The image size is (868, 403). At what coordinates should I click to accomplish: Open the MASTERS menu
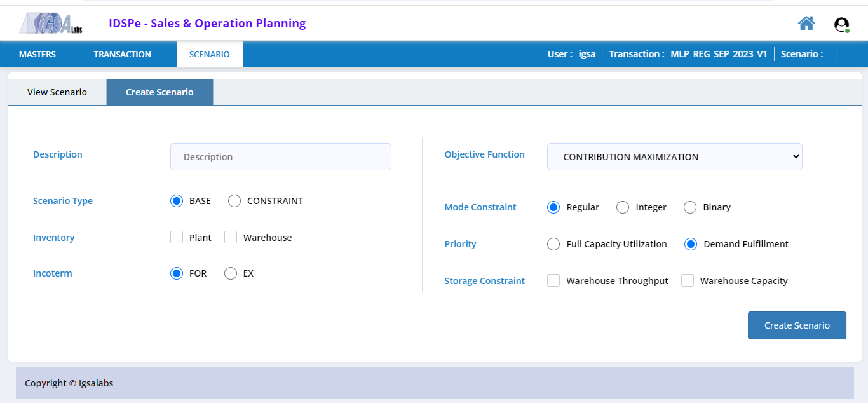tap(37, 54)
